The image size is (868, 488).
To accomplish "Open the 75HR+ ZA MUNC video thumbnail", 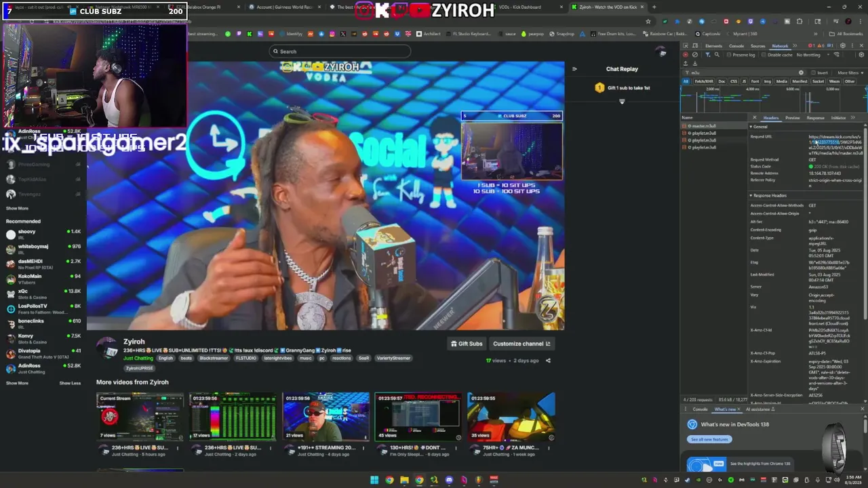I will pyautogui.click(x=511, y=417).
